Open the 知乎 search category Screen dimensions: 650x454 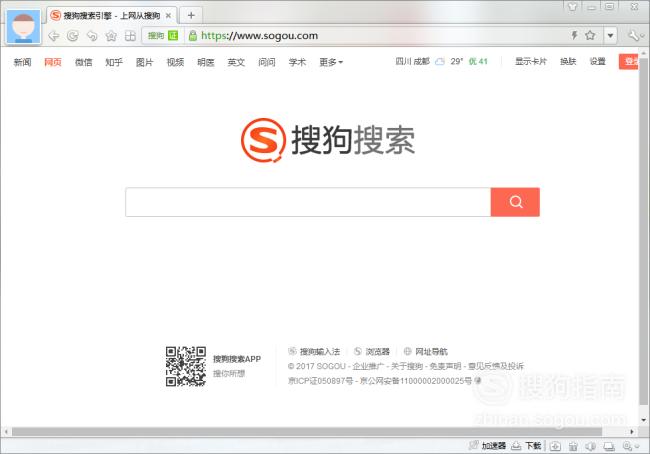pyautogui.click(x=114, y=62)
